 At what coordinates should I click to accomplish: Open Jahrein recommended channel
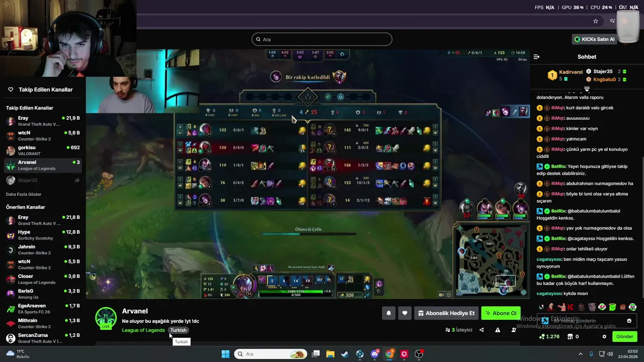pos(43,249)
